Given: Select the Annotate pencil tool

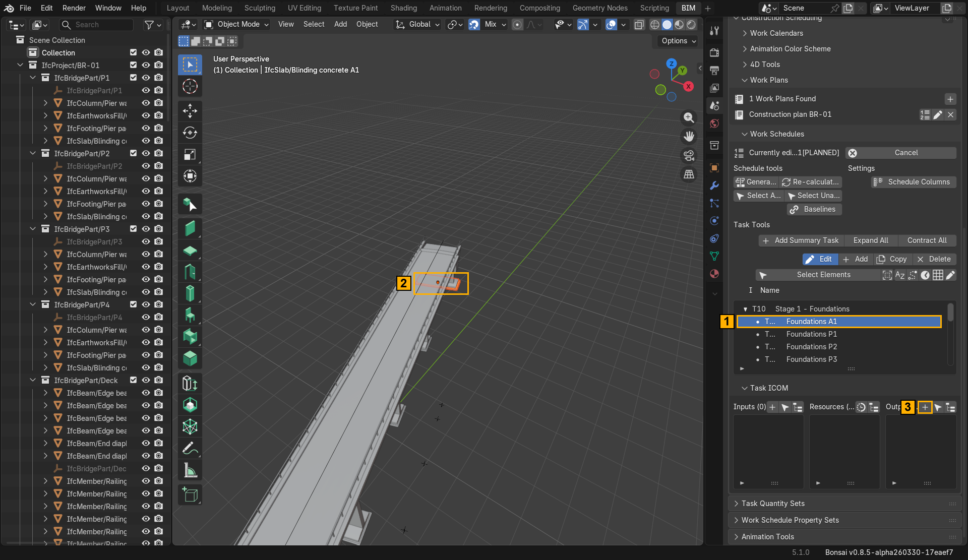Looking at the screenshot, I should [190, 448].
